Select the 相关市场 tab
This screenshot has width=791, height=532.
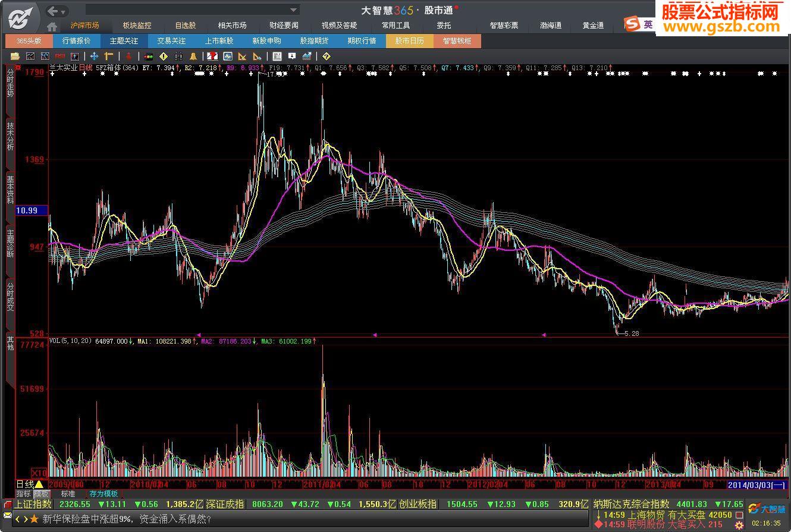(x=232, y=26)
